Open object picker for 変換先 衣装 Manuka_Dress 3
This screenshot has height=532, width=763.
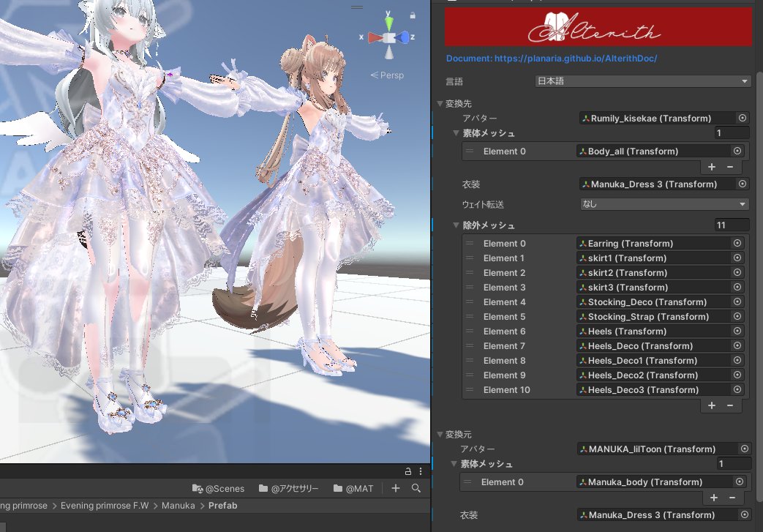pos(742,184)
